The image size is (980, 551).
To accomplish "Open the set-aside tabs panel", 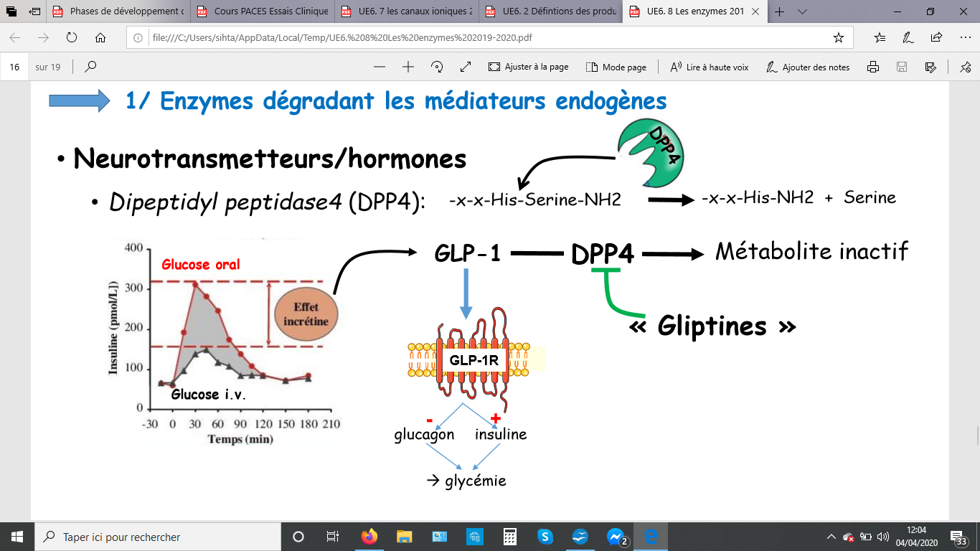I will click(x=11, y=11).
